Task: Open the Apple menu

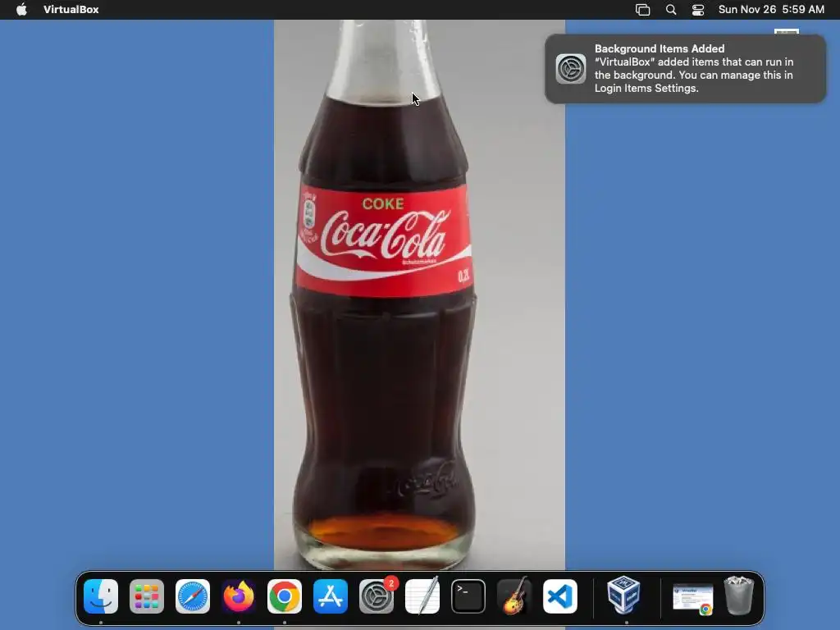Action: 21,10
